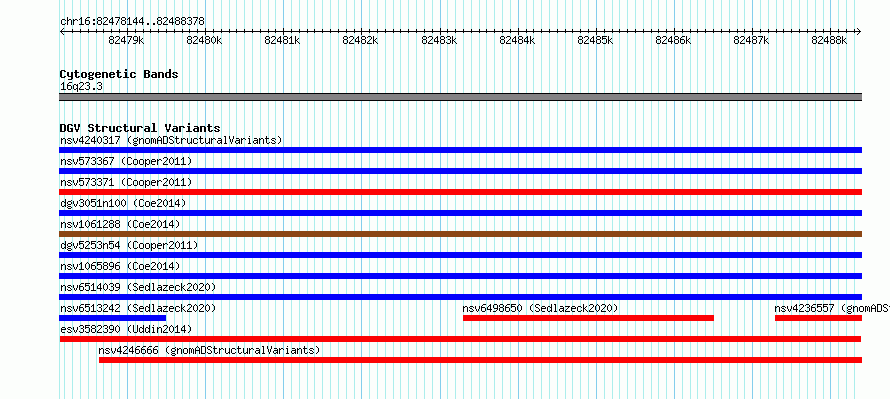Screen dimensions: 890x399
Task: Click the nsv4236557 red variant bar
Action: point(818,318)
